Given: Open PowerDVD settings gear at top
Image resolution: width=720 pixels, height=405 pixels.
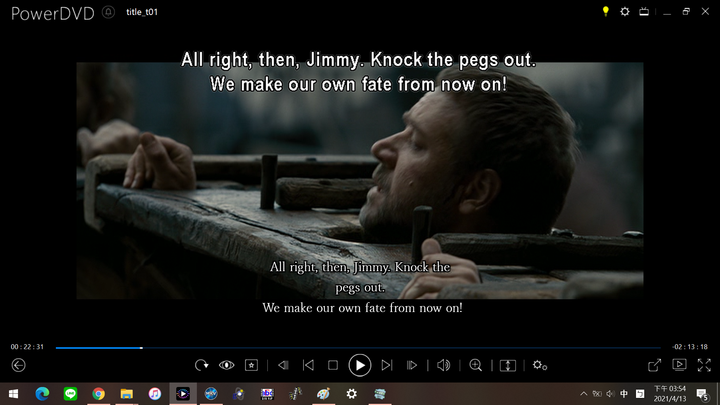Looking at the screenshot, I should (625, 11).
